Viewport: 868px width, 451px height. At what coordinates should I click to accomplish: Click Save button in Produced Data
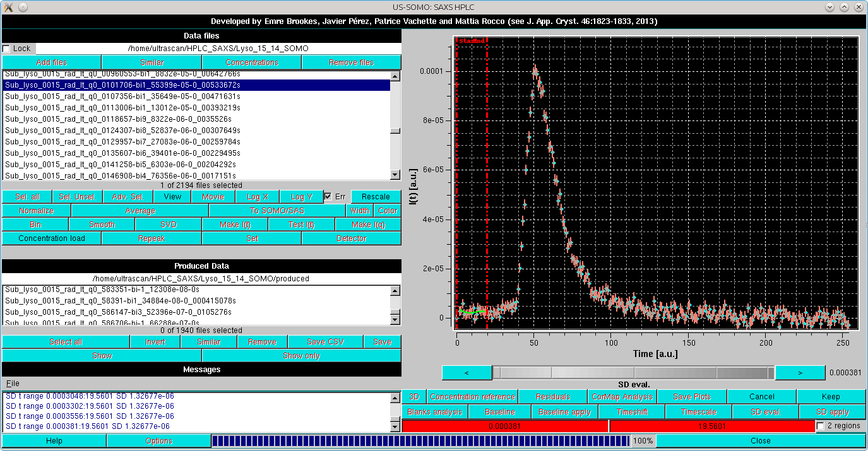point(383,342)
